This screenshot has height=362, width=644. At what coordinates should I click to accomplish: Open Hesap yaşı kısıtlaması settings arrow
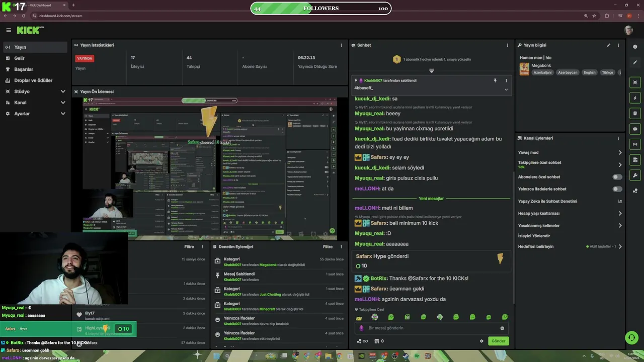(x=620, y=213)
